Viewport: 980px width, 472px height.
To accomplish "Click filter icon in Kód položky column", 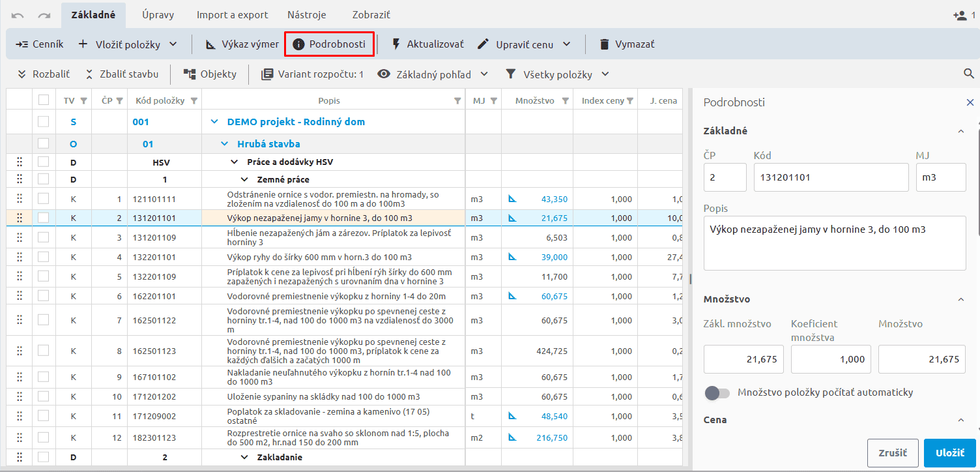I will pyautogui.click(x=194, y=100).
